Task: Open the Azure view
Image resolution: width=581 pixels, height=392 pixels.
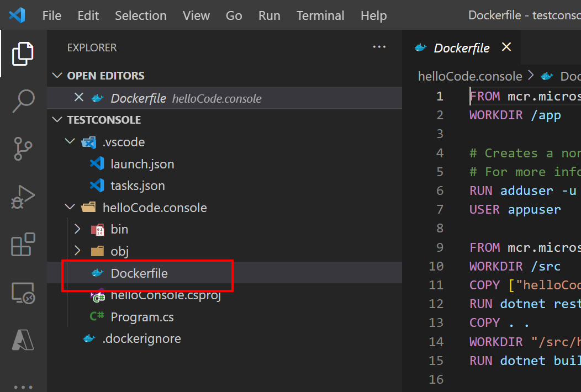Action: 23,340
